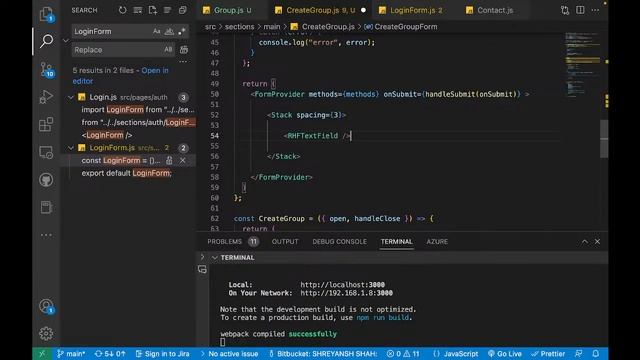Click the Go Live status button
640x360 pixels.
(x=505, y=353)
